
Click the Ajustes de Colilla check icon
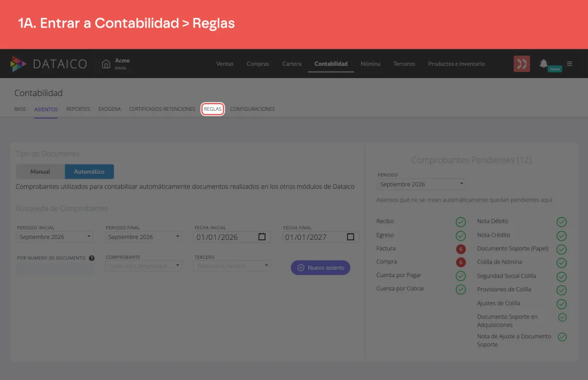561,304
